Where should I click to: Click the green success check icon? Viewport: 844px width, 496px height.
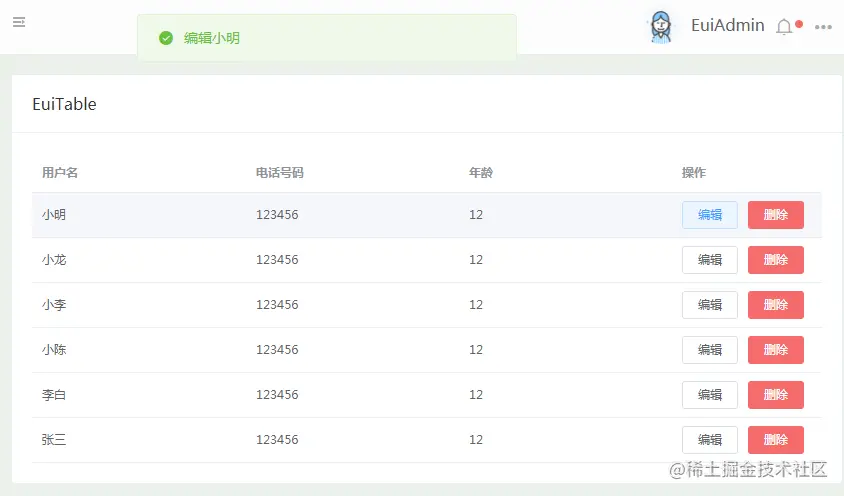[x=166, y=38]
